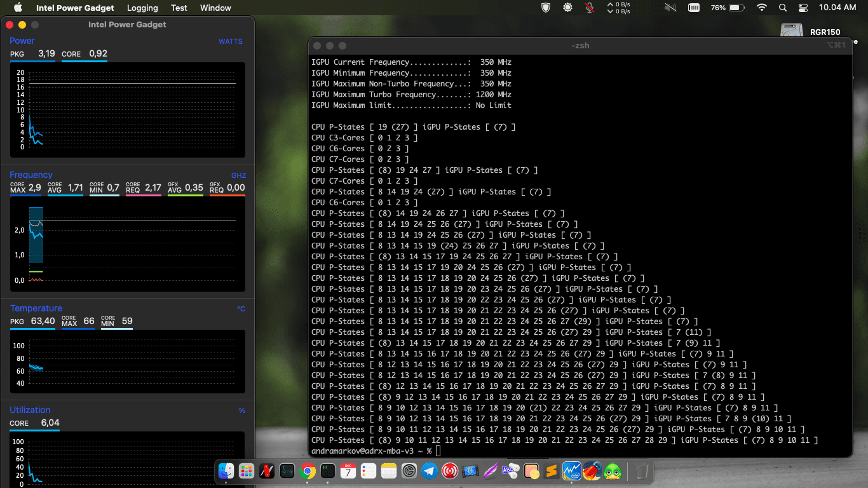The height and width of the screenshot is (488, 868).
Task: Open Activity Monitor in the Dock
Action: point(287,471)
